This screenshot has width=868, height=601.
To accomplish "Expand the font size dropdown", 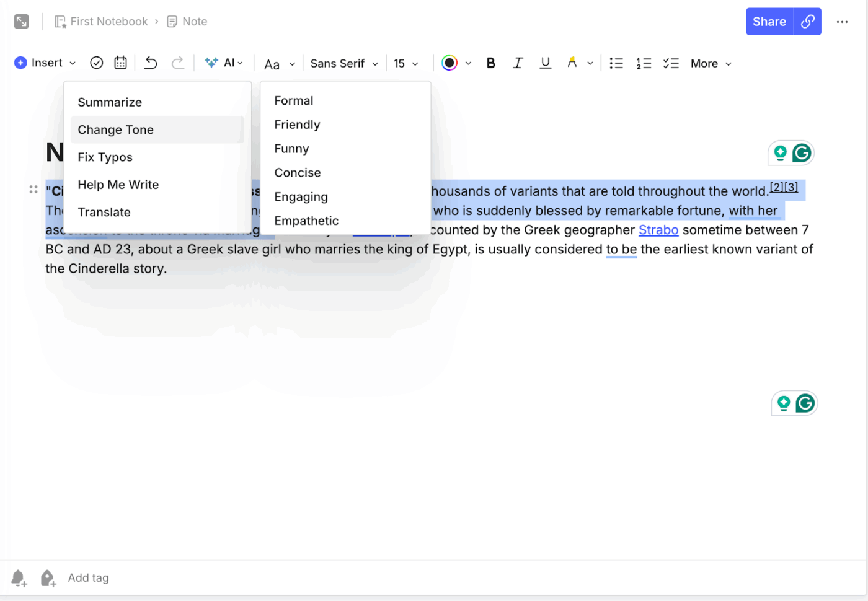I will (x=406, y=63).
